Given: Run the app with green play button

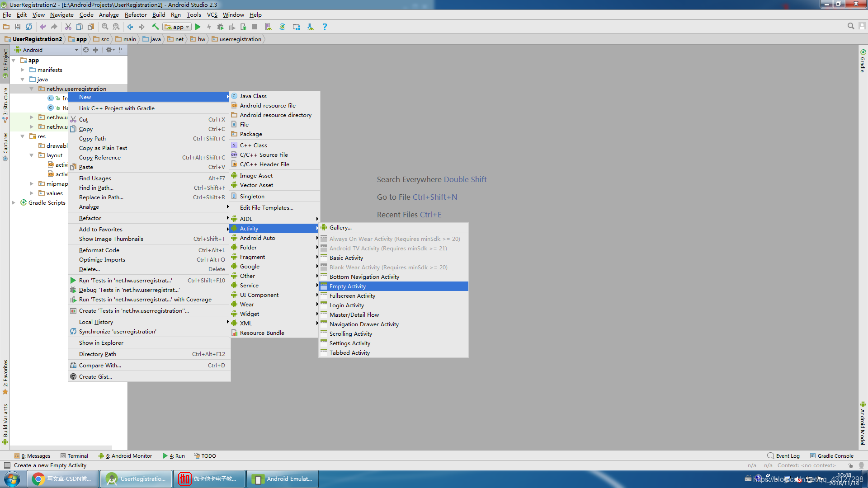Looking at the screenshot, I should pos(198,27).
